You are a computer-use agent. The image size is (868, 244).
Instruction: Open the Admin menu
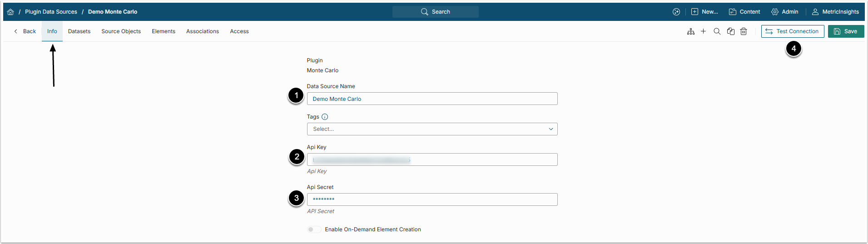(x=784, y=12)
